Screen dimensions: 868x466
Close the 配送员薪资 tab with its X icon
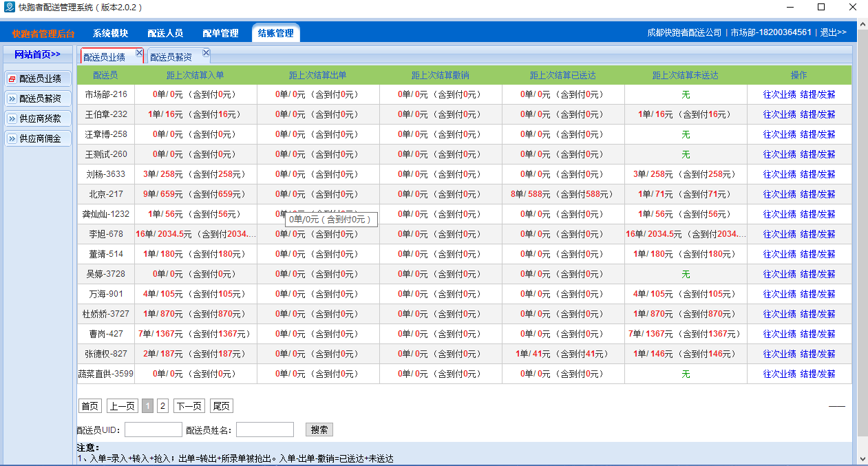pos(205,52)
